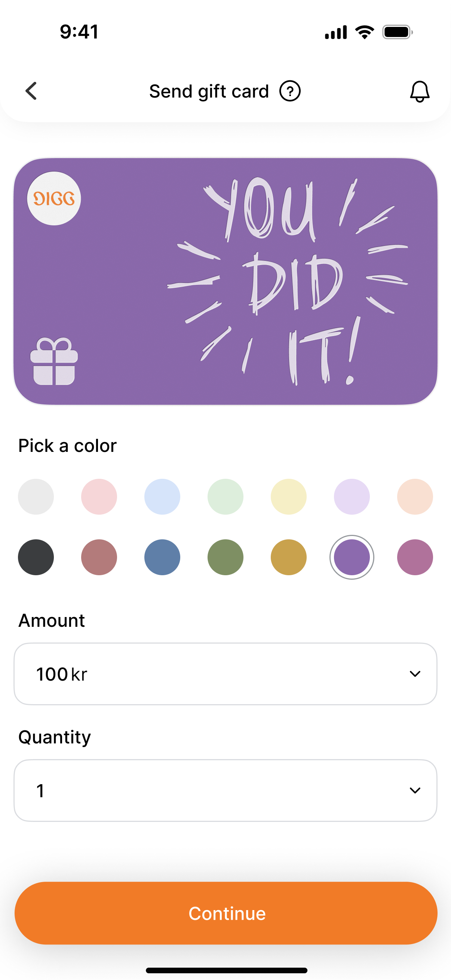Select the dark charcoal color swatch
Viewport: 451px width, 980px height.
pos(36,557)
